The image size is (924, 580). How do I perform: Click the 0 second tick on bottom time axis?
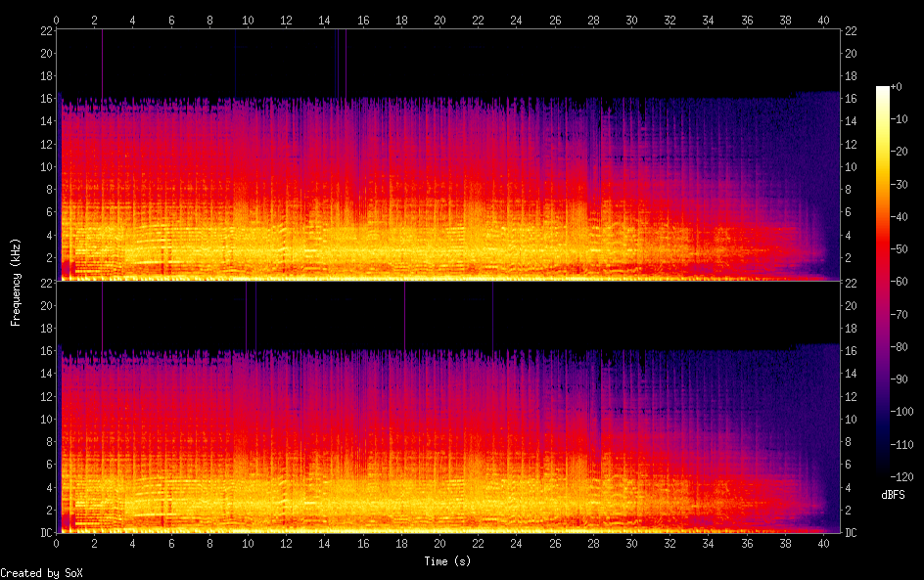pos(57,543)
